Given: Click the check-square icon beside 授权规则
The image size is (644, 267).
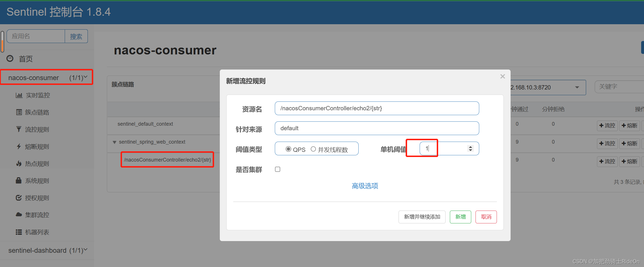Looking at the screenshot, I should coord(19,198).
